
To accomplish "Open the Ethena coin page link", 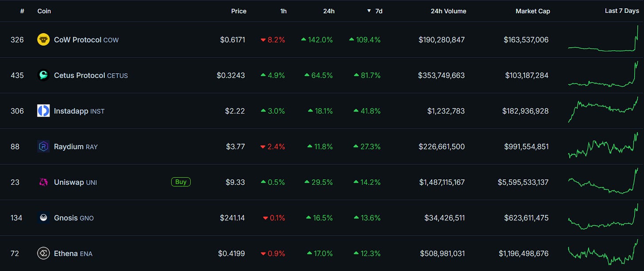I will (x=73, y=253).
